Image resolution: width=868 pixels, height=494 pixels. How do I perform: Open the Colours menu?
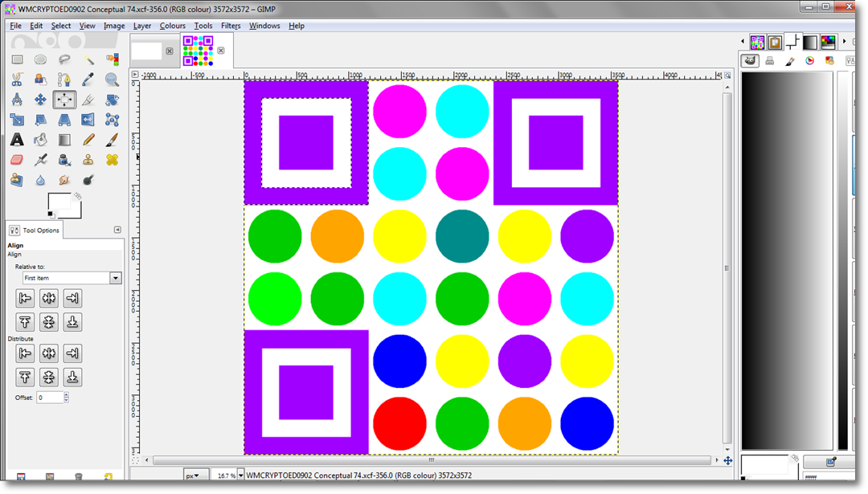tap(172, 26)
